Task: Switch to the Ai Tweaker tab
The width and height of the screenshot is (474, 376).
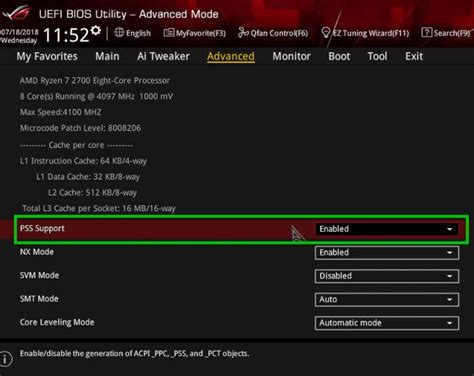Action: (163, 56)
